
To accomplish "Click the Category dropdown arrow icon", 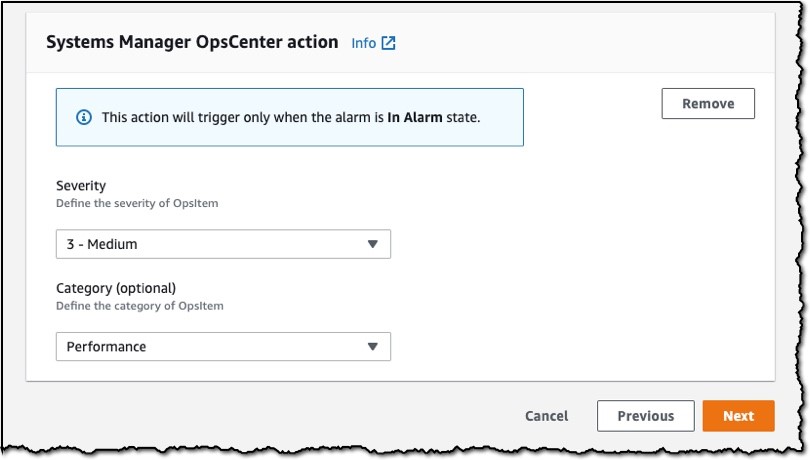I will [x=372, y=346].
